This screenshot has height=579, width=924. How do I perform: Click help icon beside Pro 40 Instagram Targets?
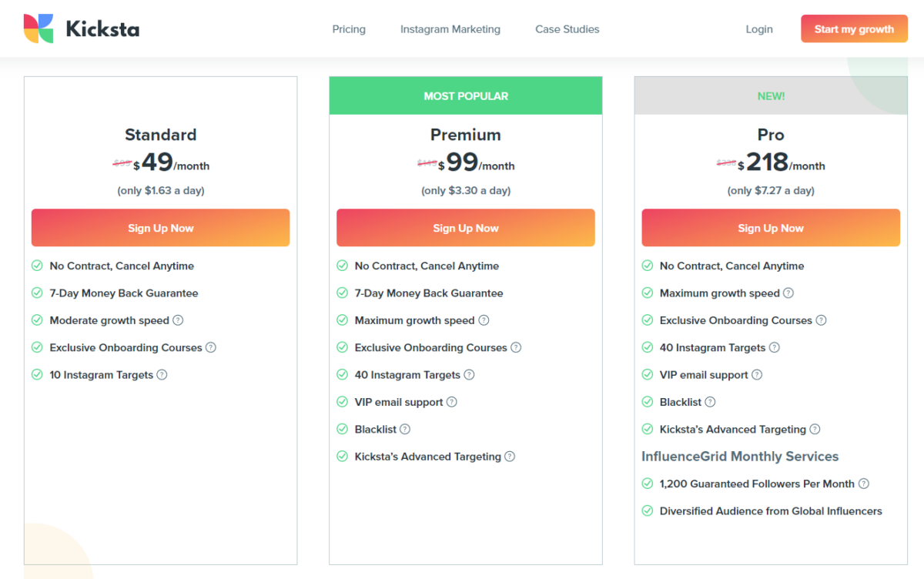coord(775,347)
